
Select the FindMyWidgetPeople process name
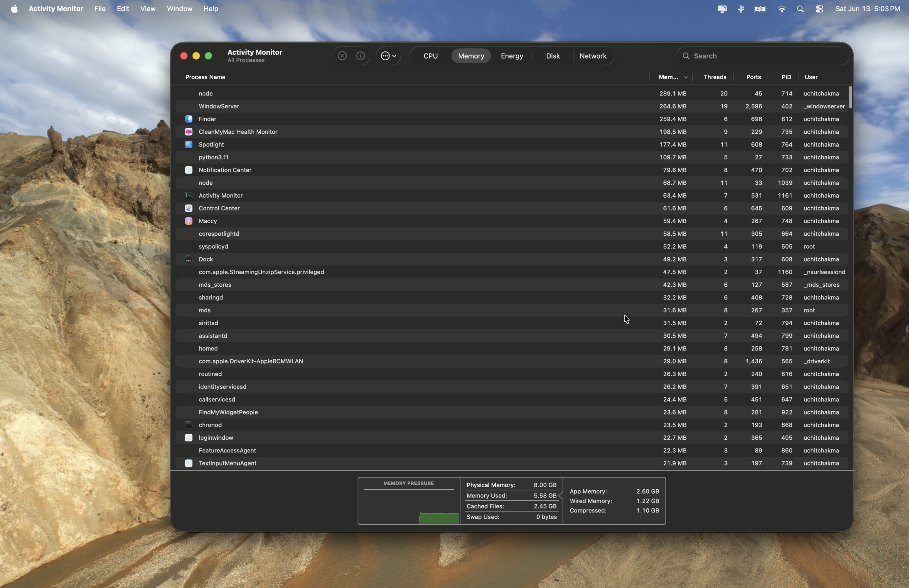click(x=228, y=412)
